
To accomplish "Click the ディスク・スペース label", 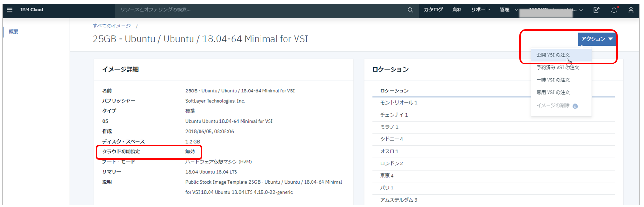I will click(123, 142).
